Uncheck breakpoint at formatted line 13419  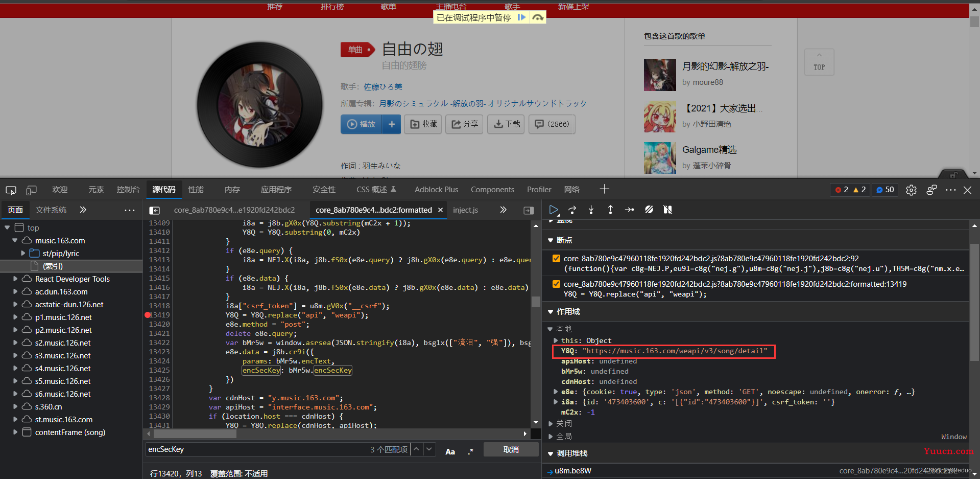(x=556, y=284)
